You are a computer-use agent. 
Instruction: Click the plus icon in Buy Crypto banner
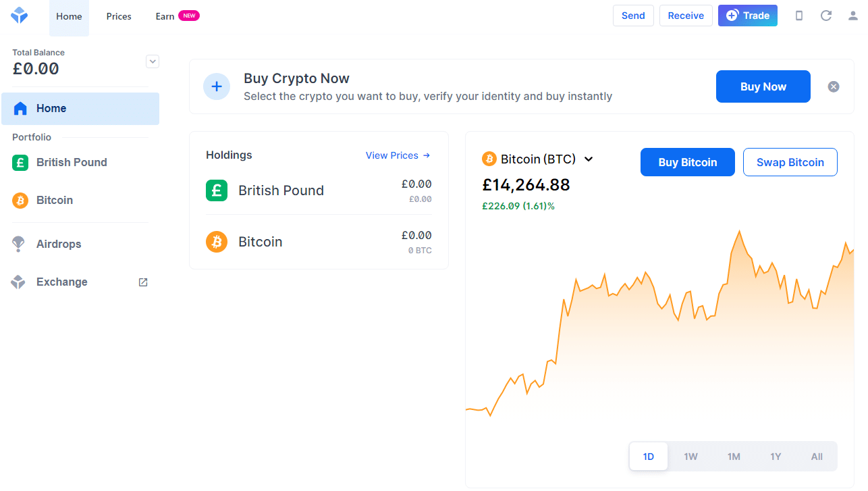coord(217,86)
